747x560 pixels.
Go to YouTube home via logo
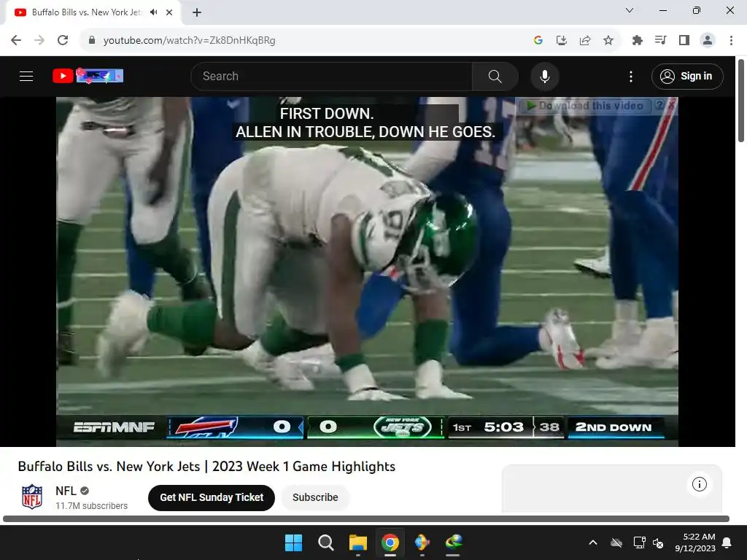88,76
